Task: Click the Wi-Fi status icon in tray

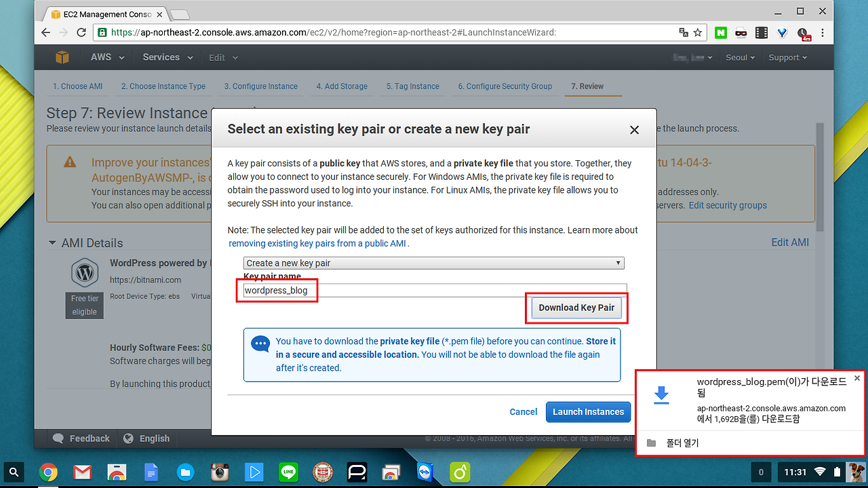Action: 820,472
